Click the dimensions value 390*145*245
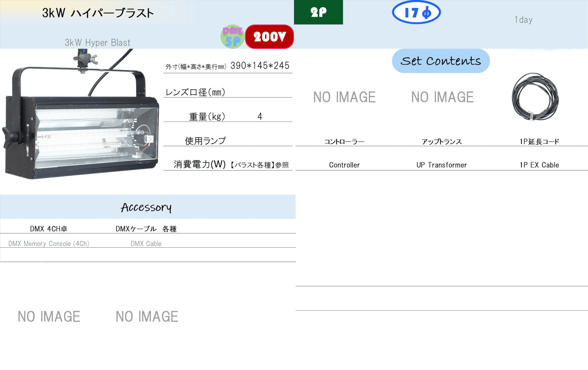 click(x=260, y=66)
